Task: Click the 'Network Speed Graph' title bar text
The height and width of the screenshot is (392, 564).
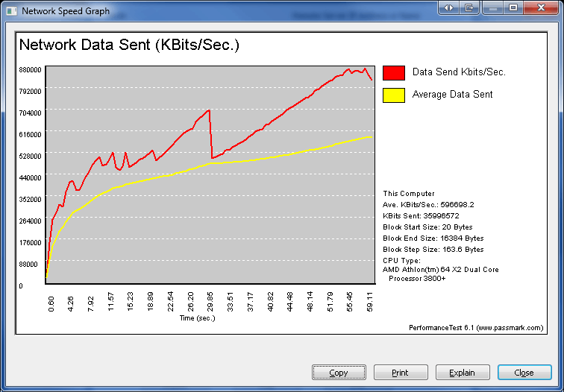Action: (x=66, y=11)
